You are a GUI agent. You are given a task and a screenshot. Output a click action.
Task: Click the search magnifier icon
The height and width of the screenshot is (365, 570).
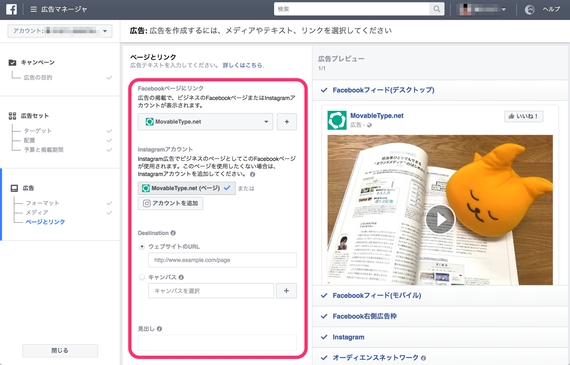437,9
